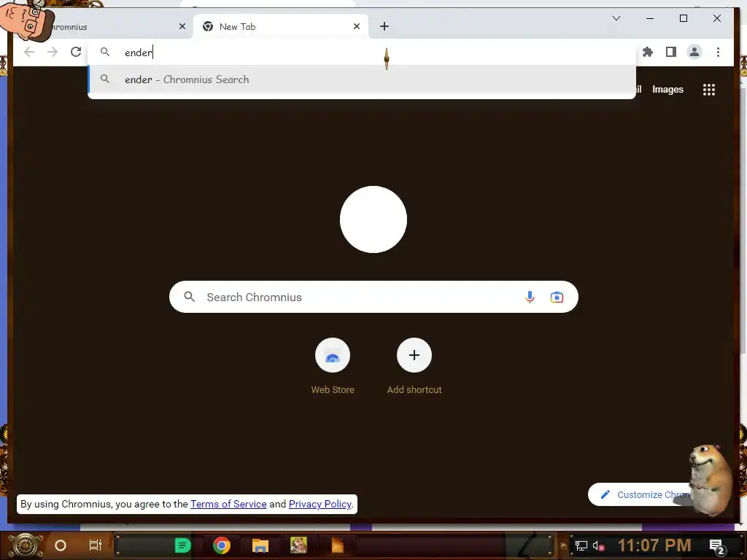Open File Explorer from the taskbar
The image size is (747, 560).
click(260, 545)
